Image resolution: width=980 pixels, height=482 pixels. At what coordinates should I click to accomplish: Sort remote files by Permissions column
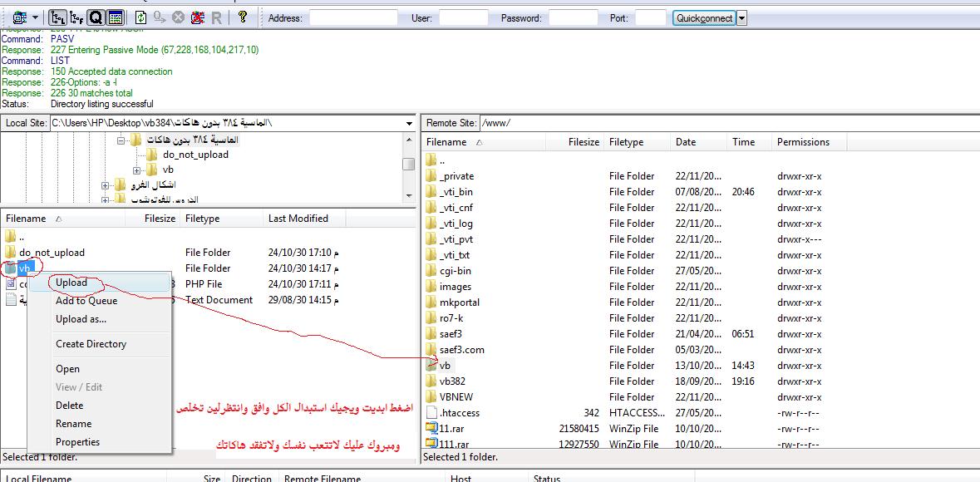[x=803, y=142]
